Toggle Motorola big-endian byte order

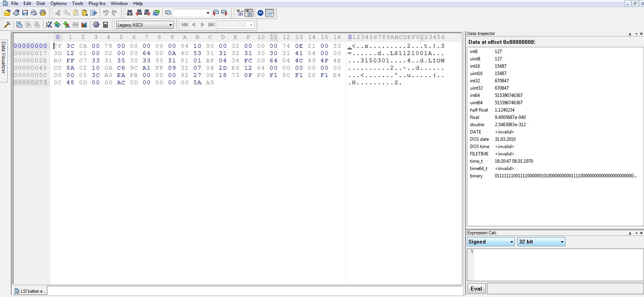(261, 13)
